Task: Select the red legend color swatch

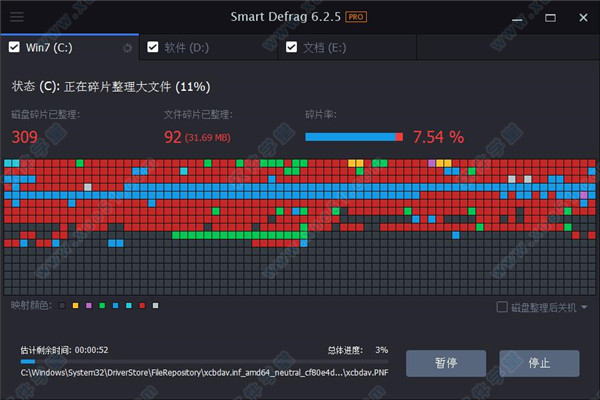Action: pos(142,305)
